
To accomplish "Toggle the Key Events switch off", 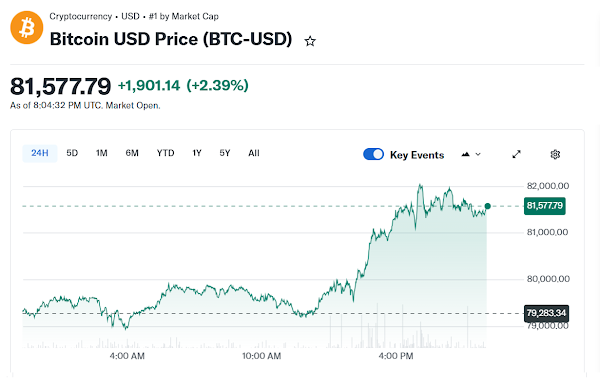I will point(373,154).
